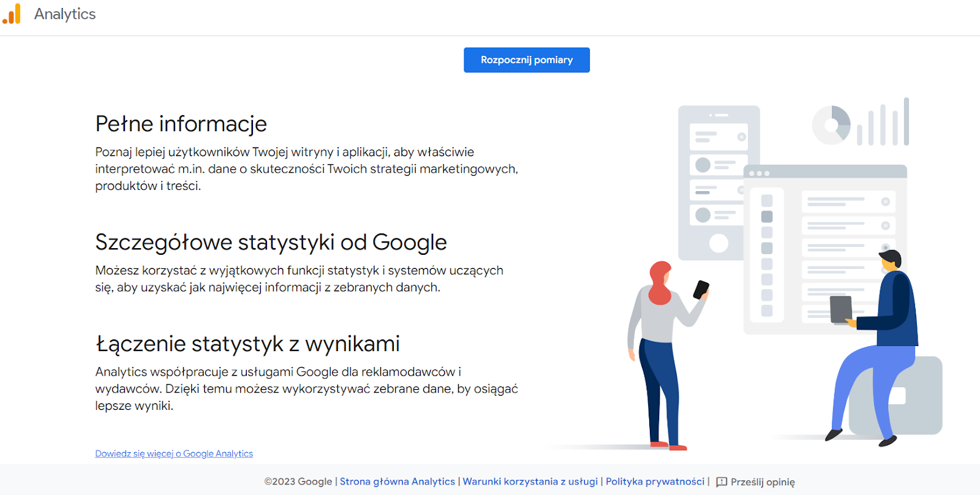Click the Analytics title text
The width and height of the screenshot is (980, 495).
pos(65,14)
